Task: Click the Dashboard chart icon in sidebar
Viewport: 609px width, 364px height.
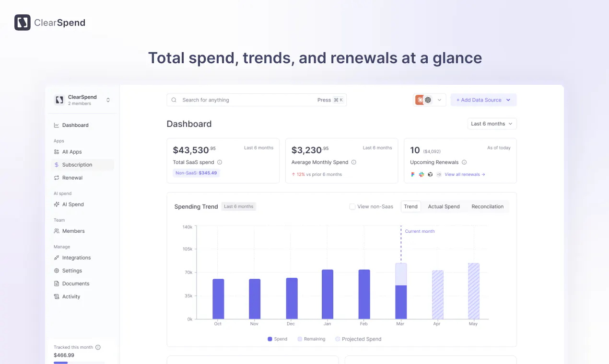Action: 57,125
